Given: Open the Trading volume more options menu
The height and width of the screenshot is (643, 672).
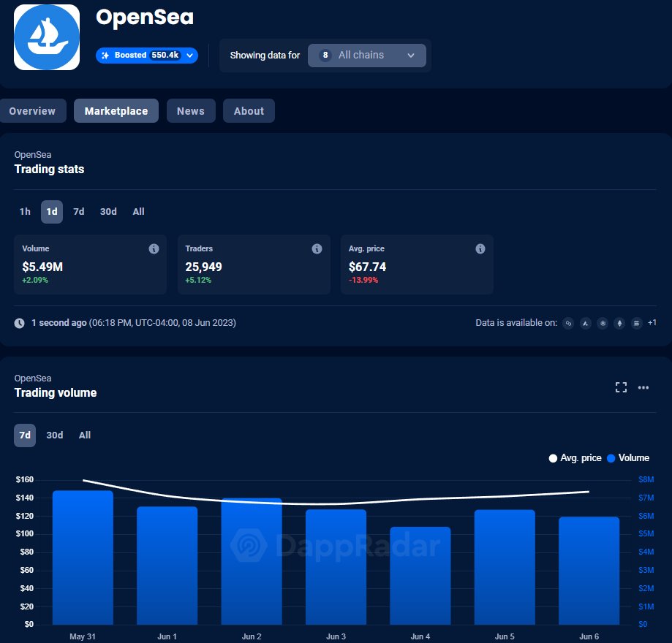Looking at the screenshot, I should (x=643, y=387).
